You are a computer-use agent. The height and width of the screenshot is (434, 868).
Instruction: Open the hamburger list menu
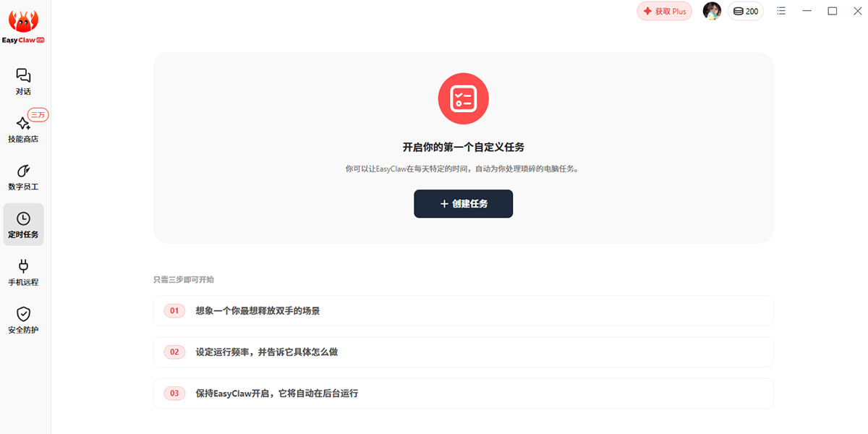(781, 11)
